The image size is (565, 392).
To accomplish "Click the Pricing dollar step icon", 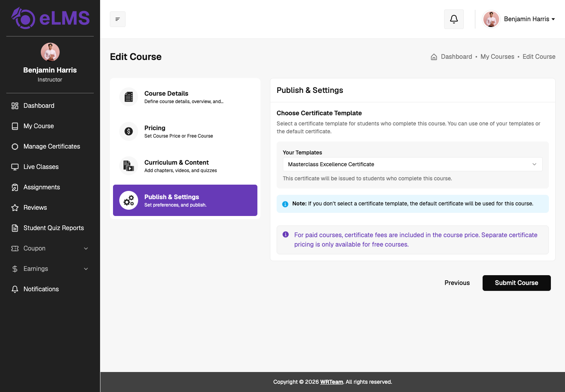I will (x=129, y=131).
